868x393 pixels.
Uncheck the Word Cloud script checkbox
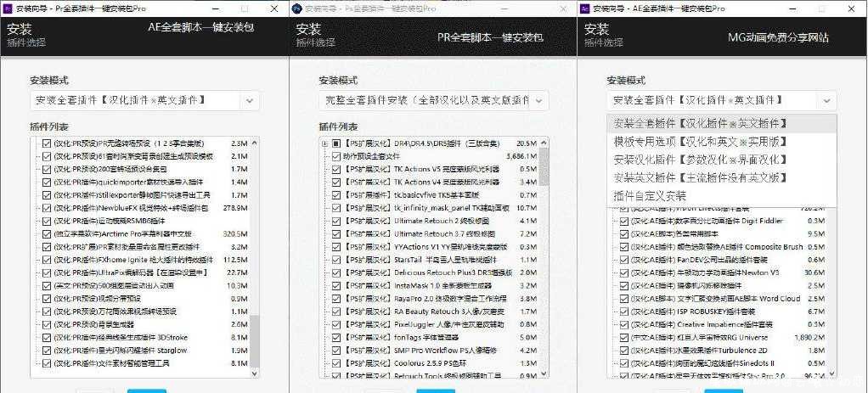tap(624, 299)
